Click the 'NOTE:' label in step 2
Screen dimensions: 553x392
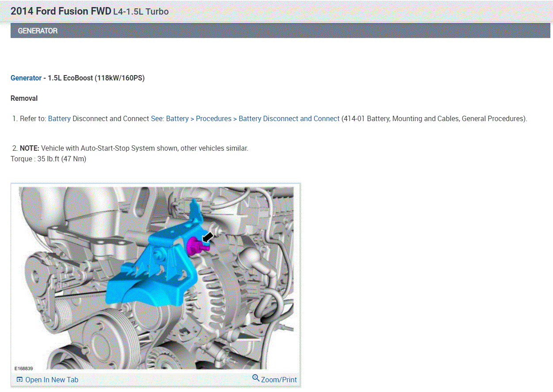click(x=30, y=148)
